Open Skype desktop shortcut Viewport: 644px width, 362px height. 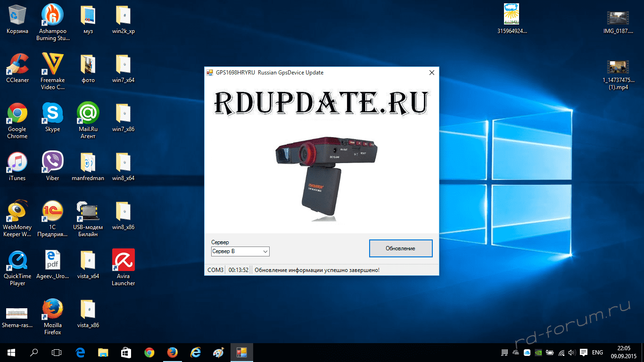click(53, 114)
